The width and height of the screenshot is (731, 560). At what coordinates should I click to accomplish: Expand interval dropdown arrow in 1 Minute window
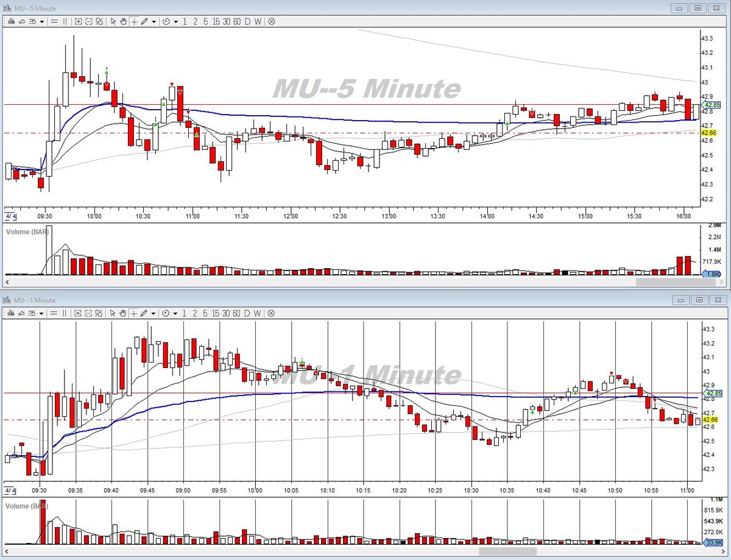click(176, 313)
